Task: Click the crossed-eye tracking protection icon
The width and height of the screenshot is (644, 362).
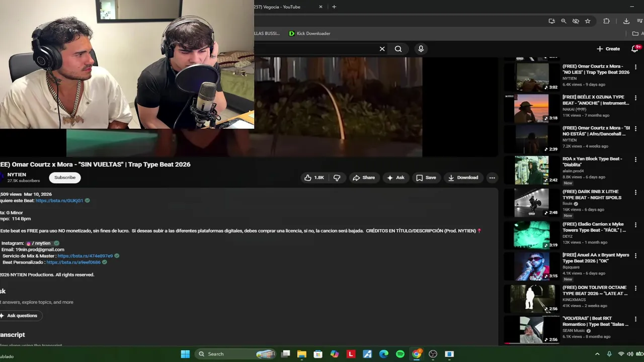Action: pos(576,21)
